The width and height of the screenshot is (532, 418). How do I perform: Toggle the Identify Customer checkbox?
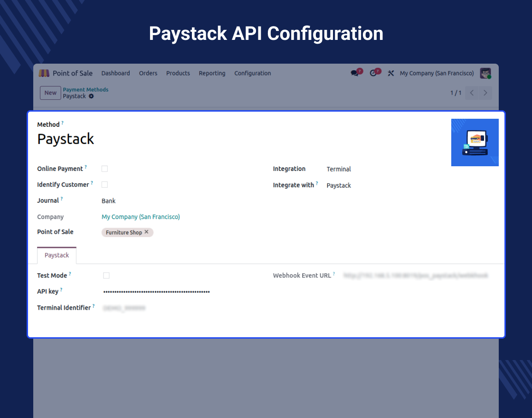(x=104, y=185)
